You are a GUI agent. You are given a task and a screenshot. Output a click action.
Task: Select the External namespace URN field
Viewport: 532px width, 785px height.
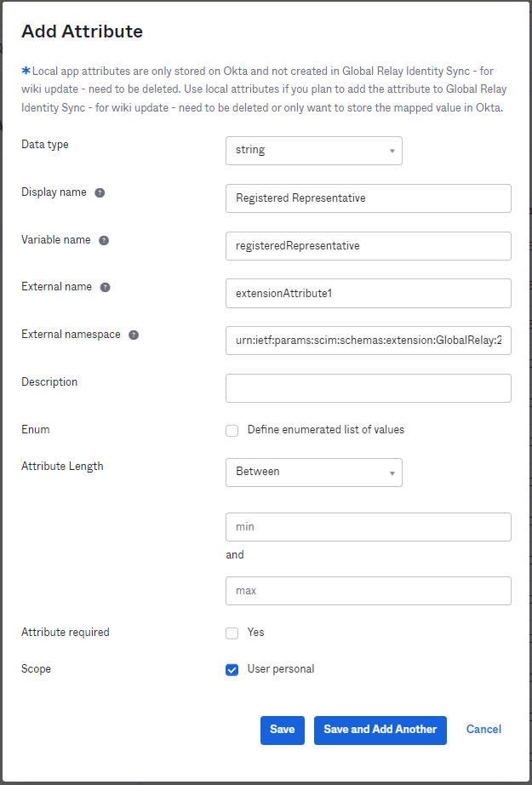tap(368, 340)
